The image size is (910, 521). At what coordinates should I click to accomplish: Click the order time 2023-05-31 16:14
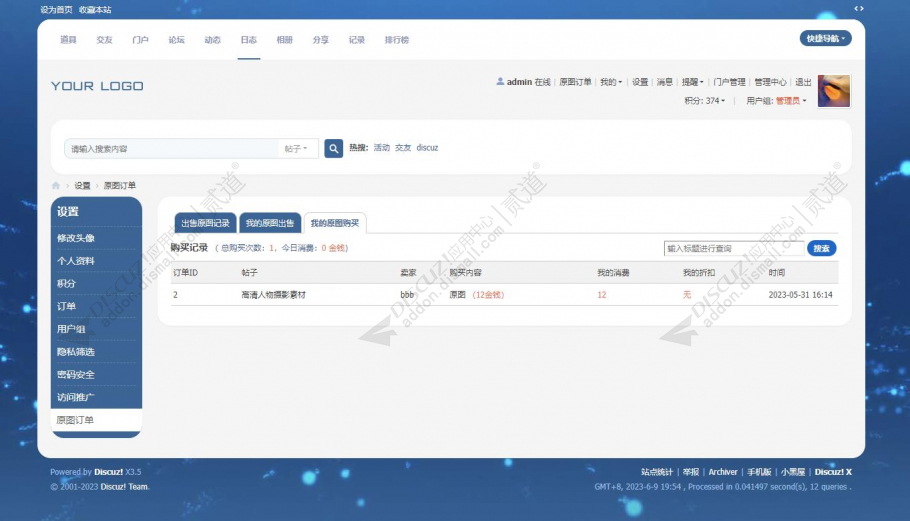(x=800, y=295)
